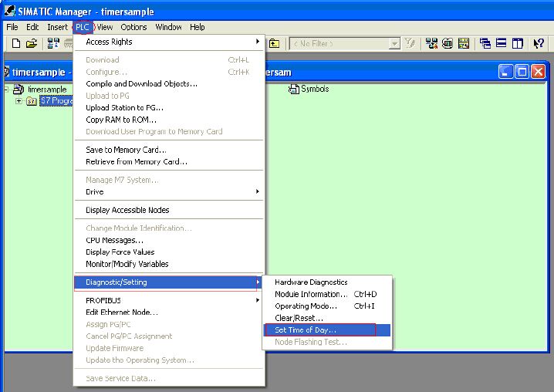Select Edit Ethernet Node

click(169, 312)
